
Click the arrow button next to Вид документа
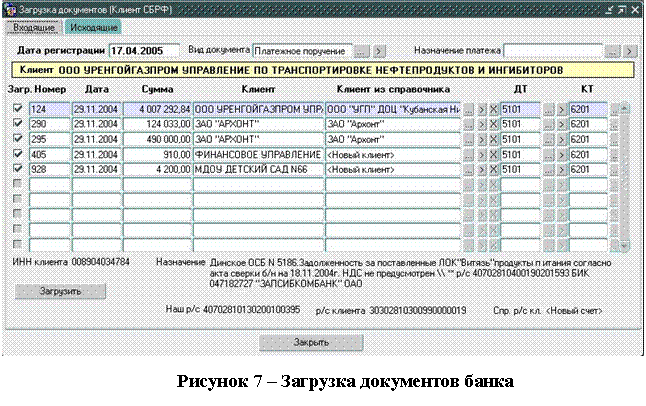click(x=379, y=52)
